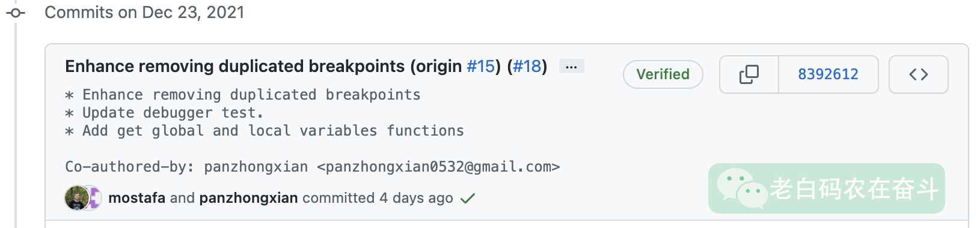Open referenced pull request #15

480,66
